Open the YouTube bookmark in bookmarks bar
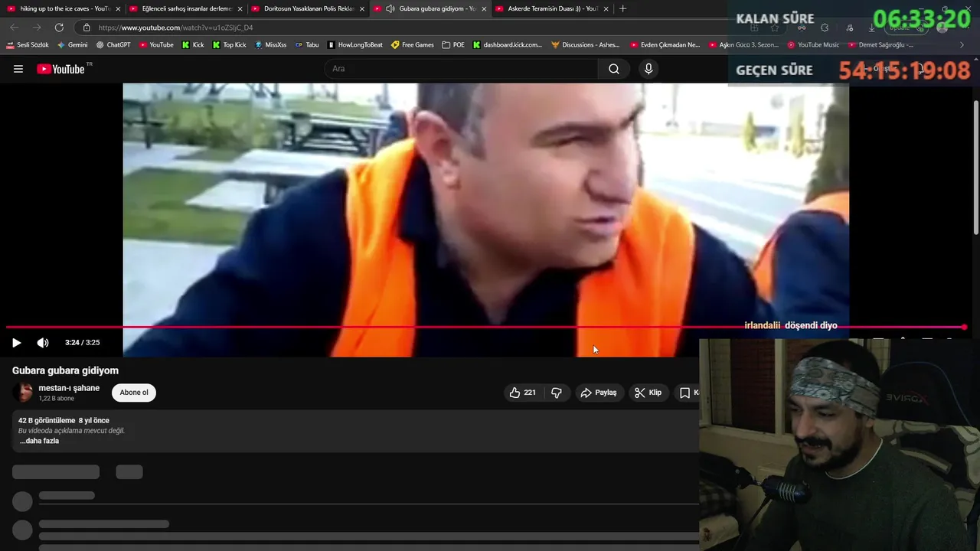 (156, 45)
